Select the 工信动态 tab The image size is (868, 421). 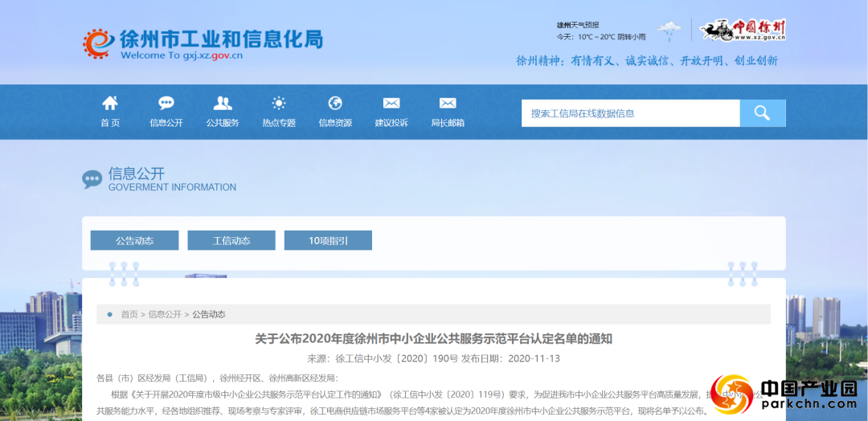pyautogui.click(x=231, y=240)
